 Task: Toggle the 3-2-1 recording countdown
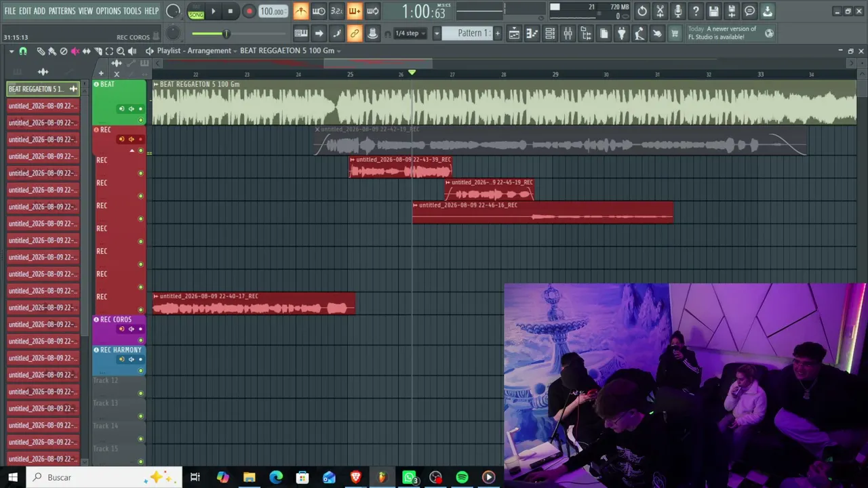click(336, 11)
